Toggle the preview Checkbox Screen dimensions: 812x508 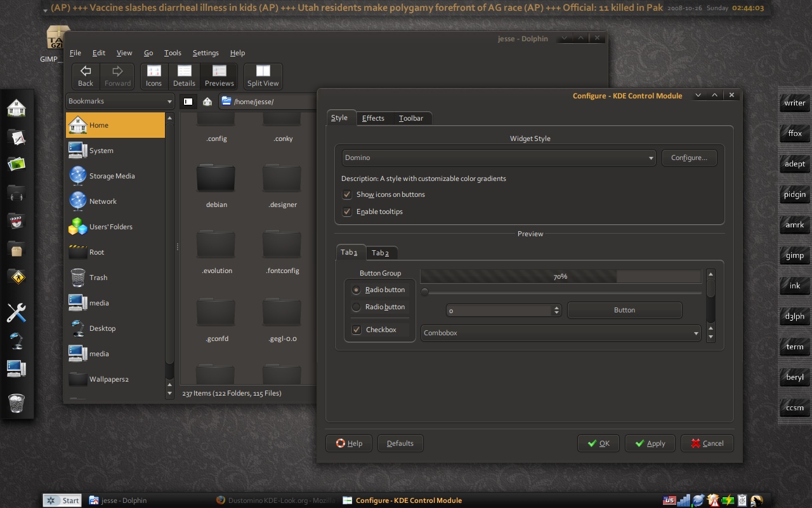click(357, 330)
